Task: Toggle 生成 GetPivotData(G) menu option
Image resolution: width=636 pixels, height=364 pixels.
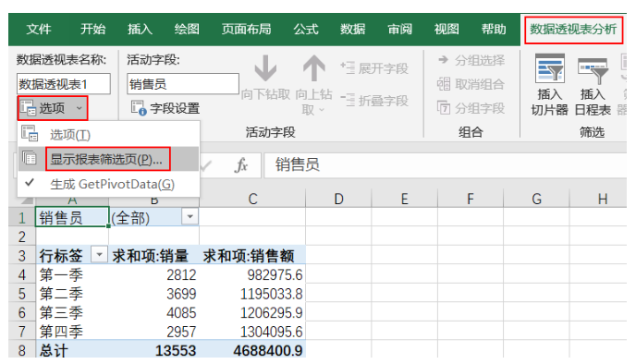Action: pos(108,184)
